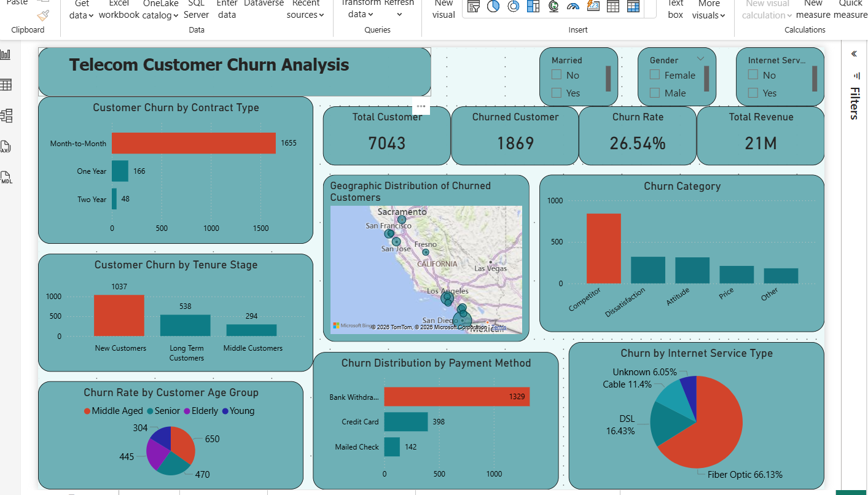Check the Female gender checkbox
Screen dimensions: 868x495
[655, 75]
